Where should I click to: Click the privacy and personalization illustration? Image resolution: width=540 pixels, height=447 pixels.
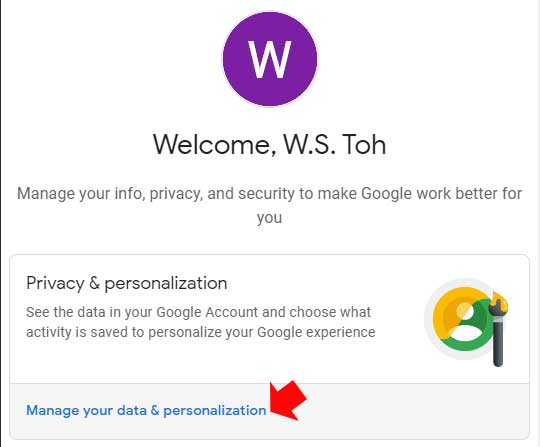pyautogui.click(x=466, y=322)
